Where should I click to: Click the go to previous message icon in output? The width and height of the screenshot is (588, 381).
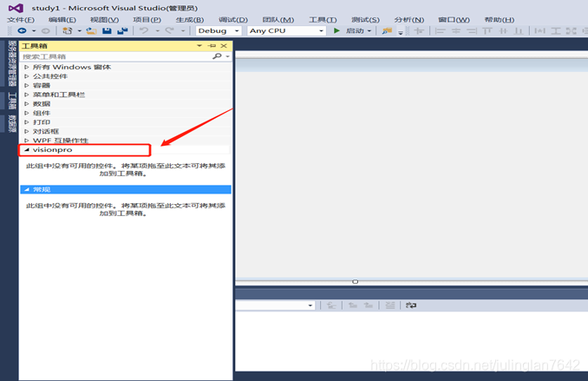coord(352,305)
